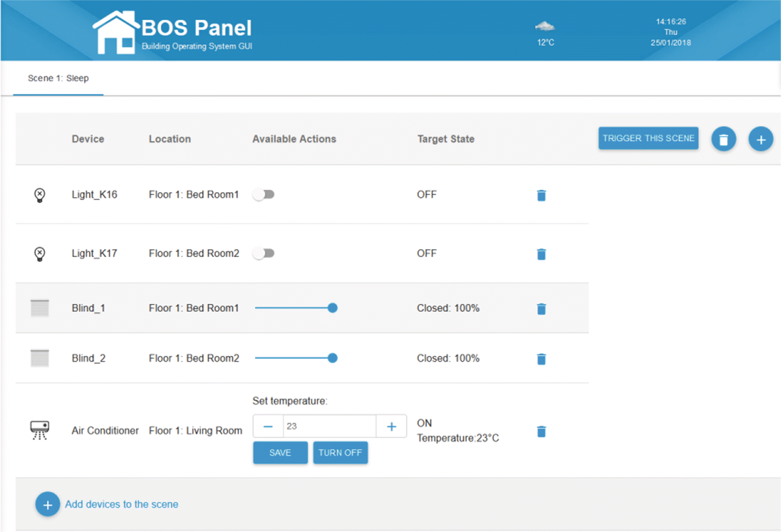The height and width of the screenshot is (532, 781).
Task: Click the Blind_1 blind icon
Action: (x=40, y=308)
